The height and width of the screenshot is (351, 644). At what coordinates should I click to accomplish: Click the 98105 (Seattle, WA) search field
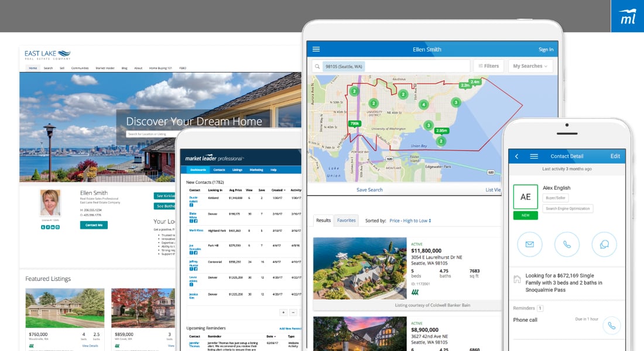(x=391, y=66)
